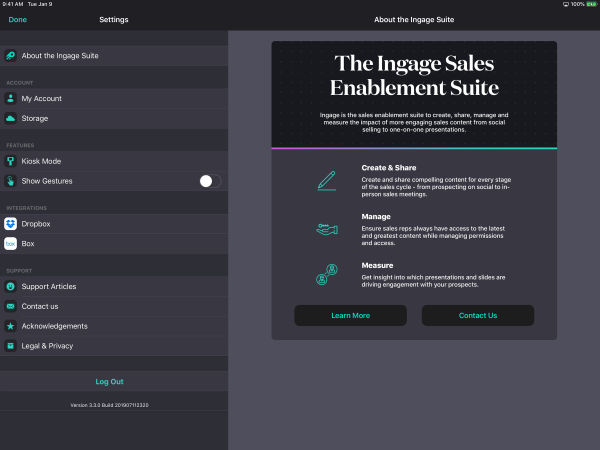
Task: Click the My Account person icon
Action: pyautogui.click(x=10, y=99)
